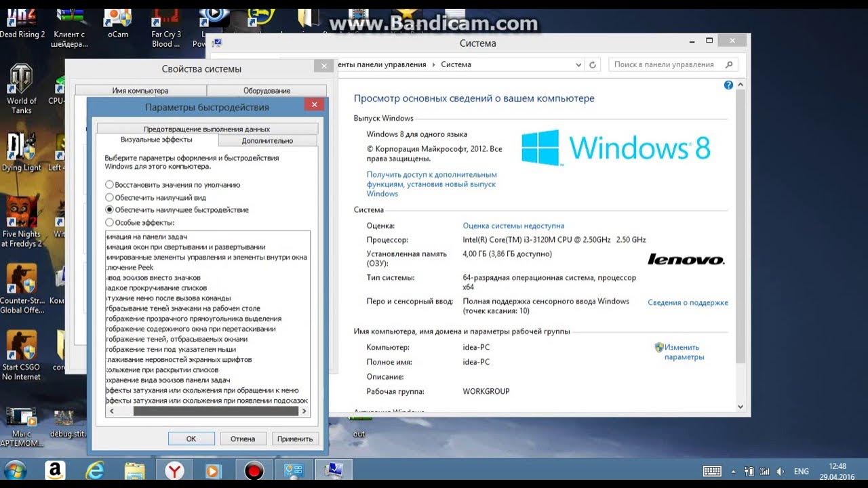868x488 pixels.
Task: Click the Bandicam record taskbar icon
Action: point(254,471)
